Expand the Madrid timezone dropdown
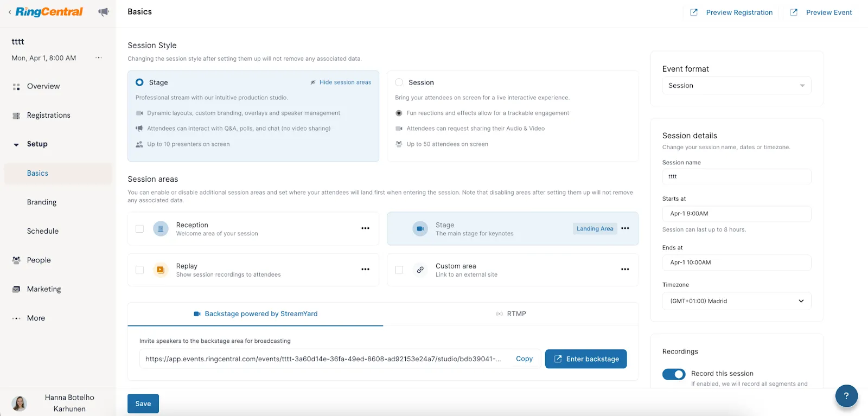The height and width of the screenshot is (416, 868). point(736,301)
